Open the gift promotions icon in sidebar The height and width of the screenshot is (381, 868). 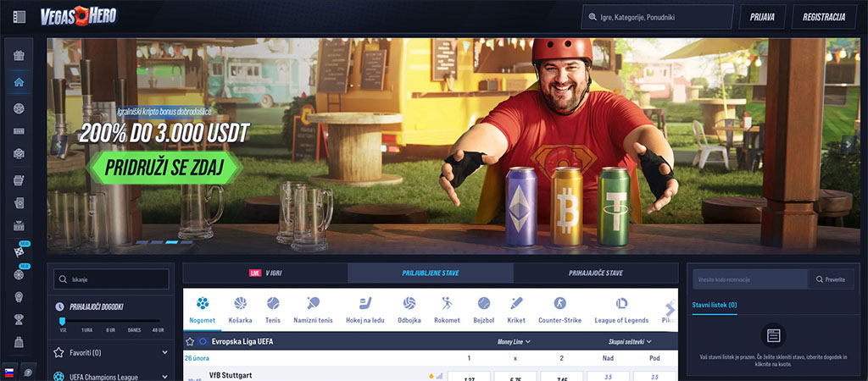pyautogui.click(x=19, y=56)
